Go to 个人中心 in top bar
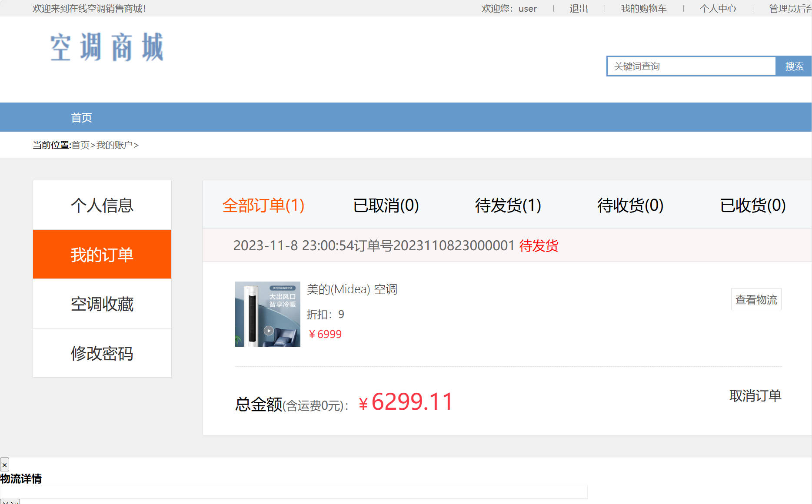This screenshot has height=504, width=812. [718, 9]
